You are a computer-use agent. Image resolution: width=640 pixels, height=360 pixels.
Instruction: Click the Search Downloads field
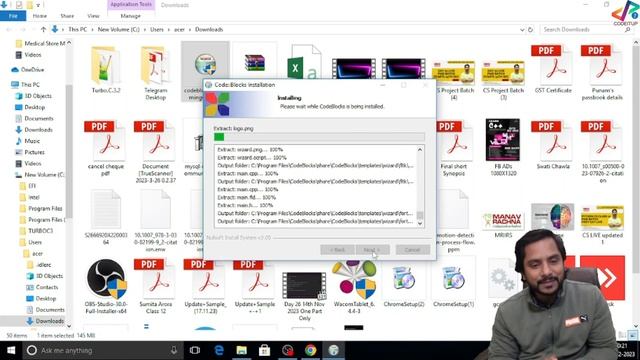click(586, 29)
